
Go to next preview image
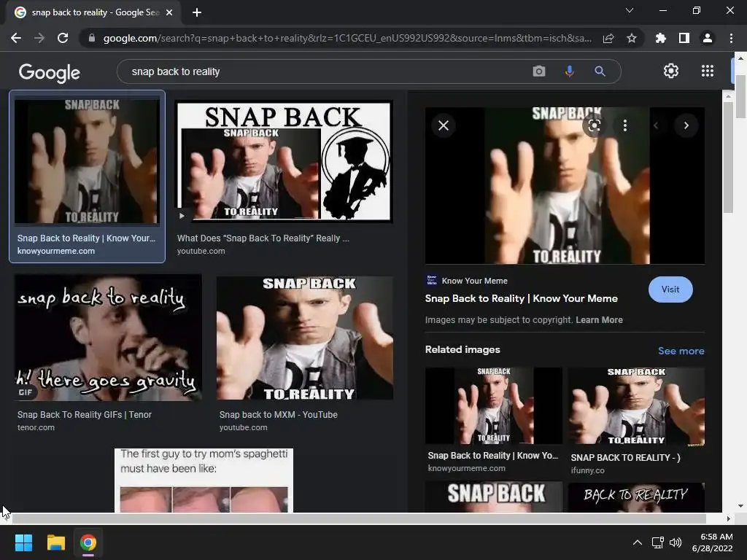(686, 125)
